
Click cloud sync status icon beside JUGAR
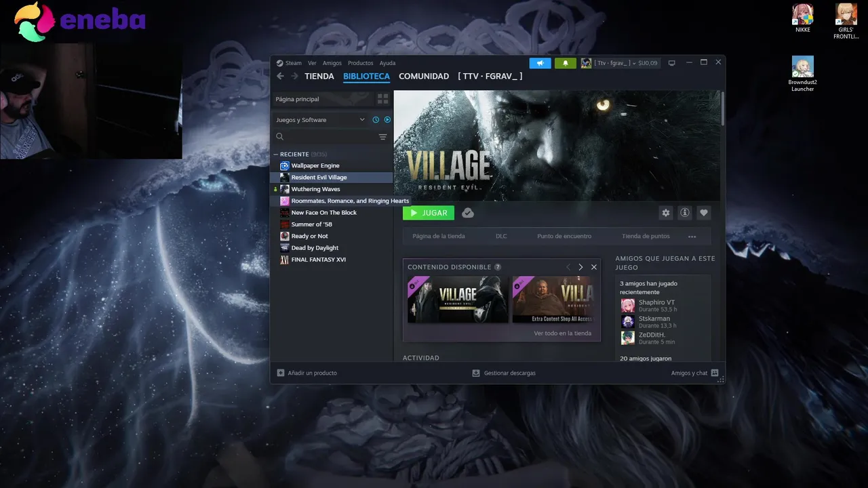[468, 213]
